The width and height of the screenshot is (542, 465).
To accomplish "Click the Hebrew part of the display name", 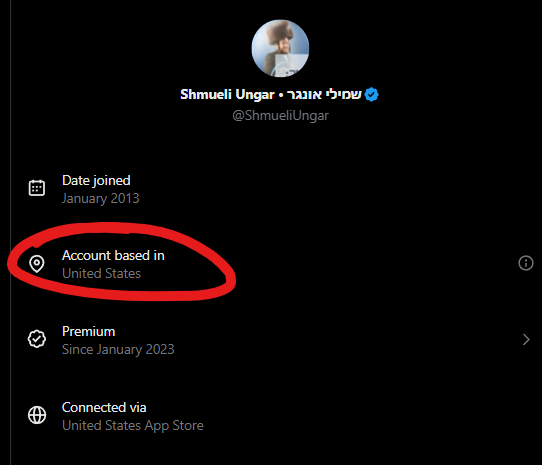I will point(324,94).
